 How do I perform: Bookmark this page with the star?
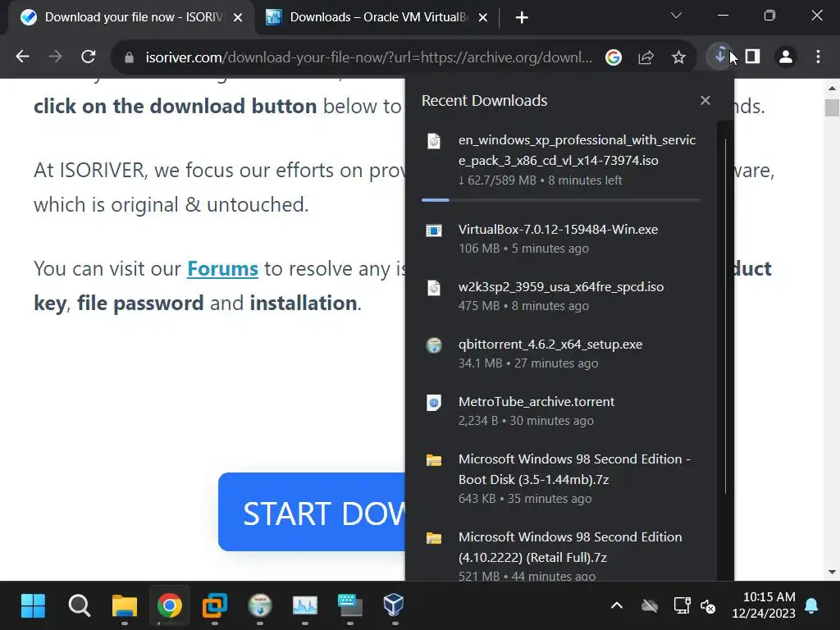[678, 57]
